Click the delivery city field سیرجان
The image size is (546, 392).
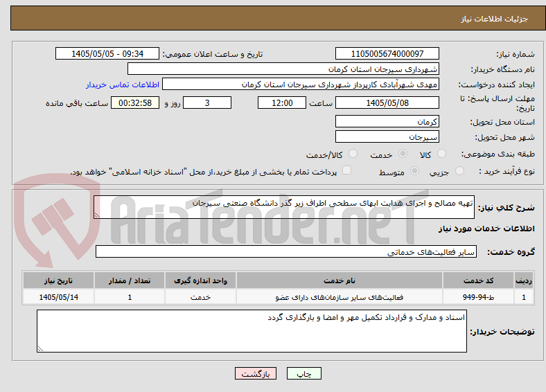click(x=387, y=136)
